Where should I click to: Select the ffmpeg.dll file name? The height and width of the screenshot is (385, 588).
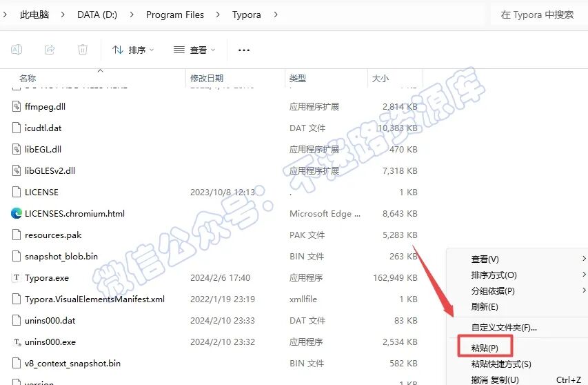tap(45, 106)
